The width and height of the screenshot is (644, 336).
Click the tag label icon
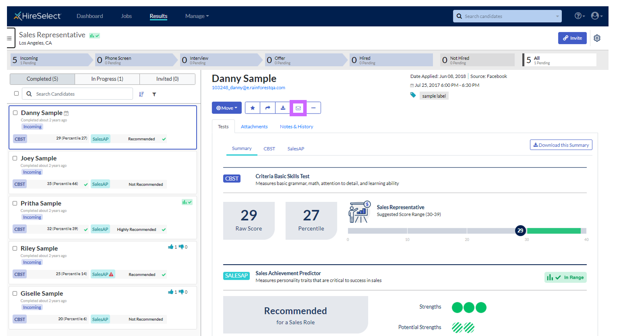[413, 95]
